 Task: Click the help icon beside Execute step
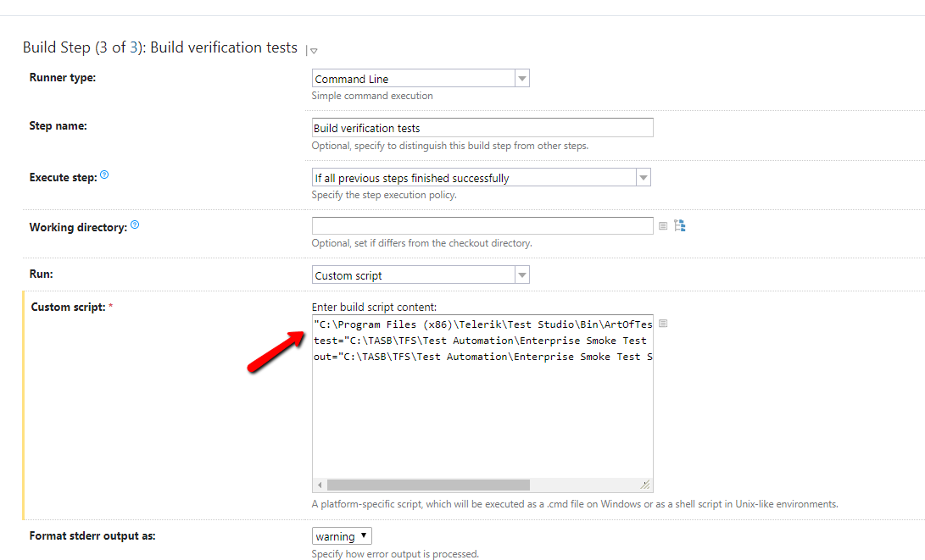tap(104, 175)
